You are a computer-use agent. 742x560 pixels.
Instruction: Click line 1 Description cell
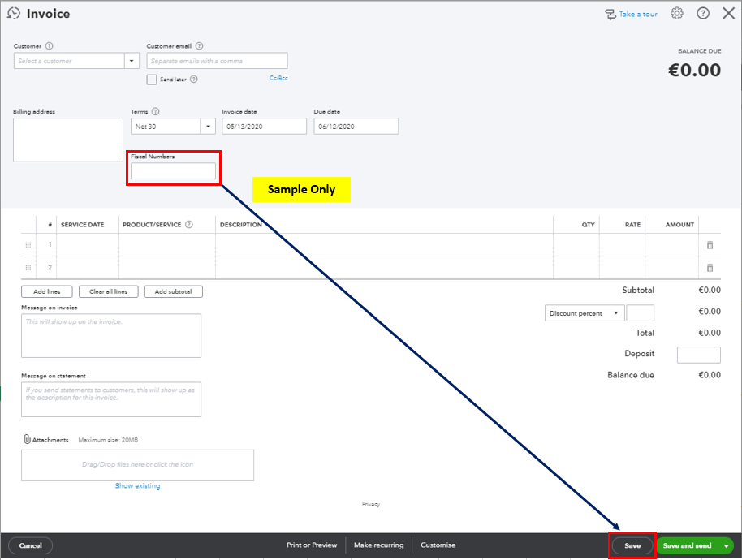(x=384, y=245)
